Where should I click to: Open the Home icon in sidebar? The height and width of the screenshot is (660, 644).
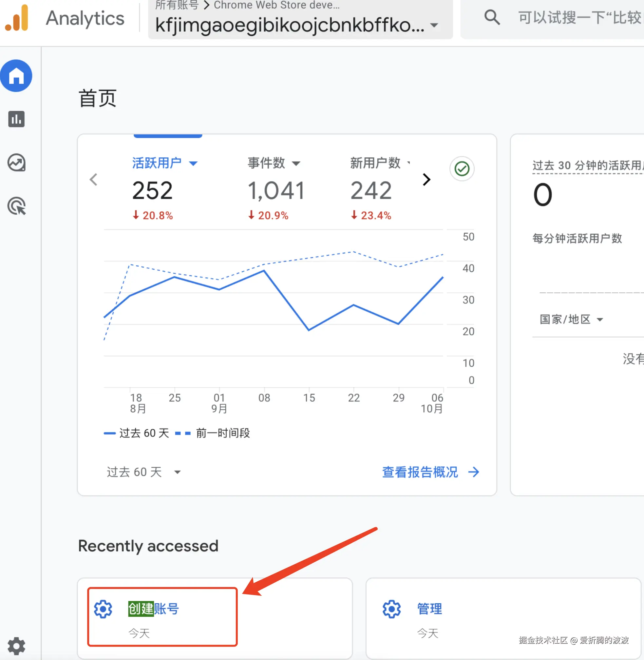[x=16, y=76]
